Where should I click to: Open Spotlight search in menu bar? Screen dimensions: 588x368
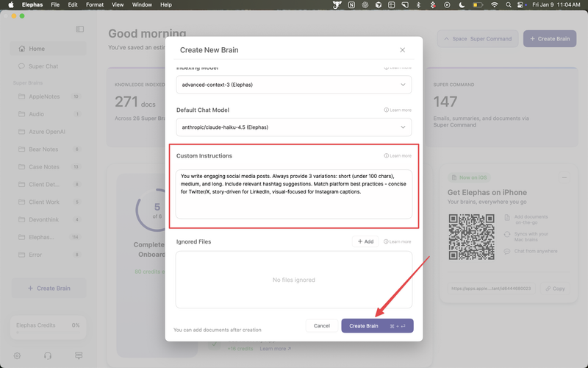pos(509,5)
